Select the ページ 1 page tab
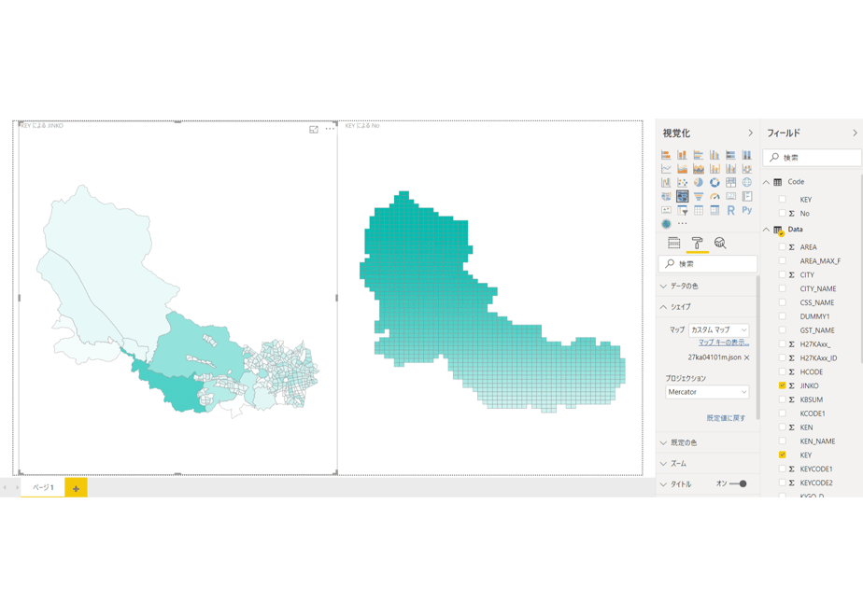Viewport: 863px width, 616px height. 43,487
